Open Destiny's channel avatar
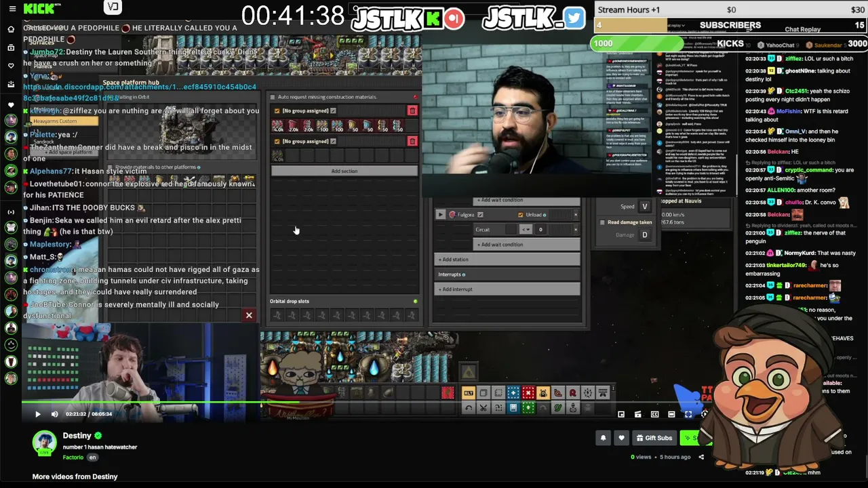 [45, 442]
